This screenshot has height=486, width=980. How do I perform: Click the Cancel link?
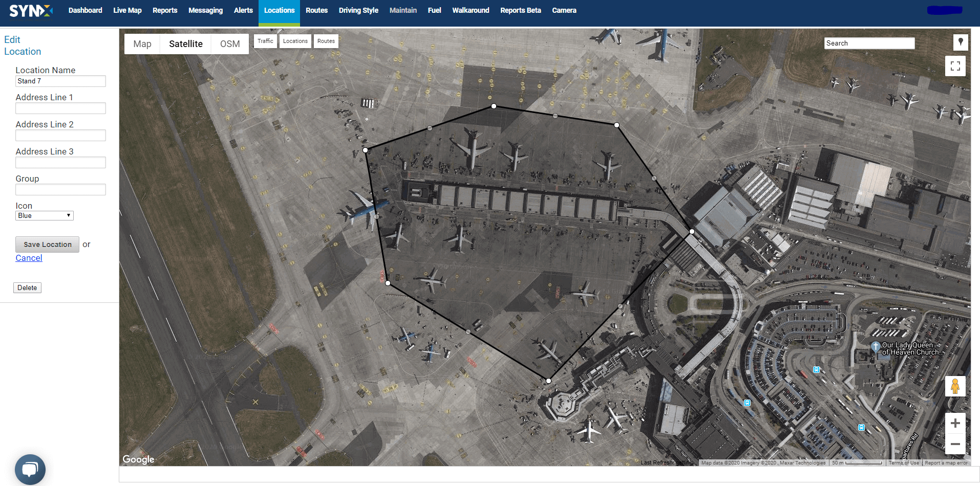point(29,258)
